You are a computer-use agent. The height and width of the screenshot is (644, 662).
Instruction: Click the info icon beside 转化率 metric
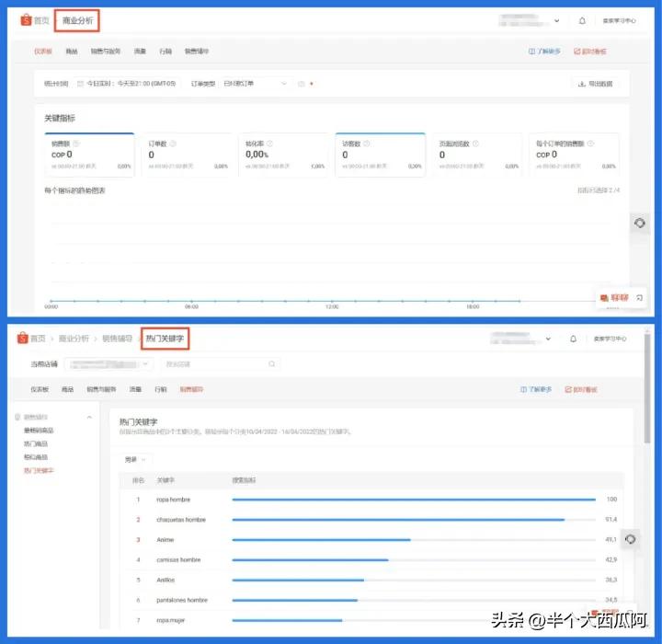(269, 144)
